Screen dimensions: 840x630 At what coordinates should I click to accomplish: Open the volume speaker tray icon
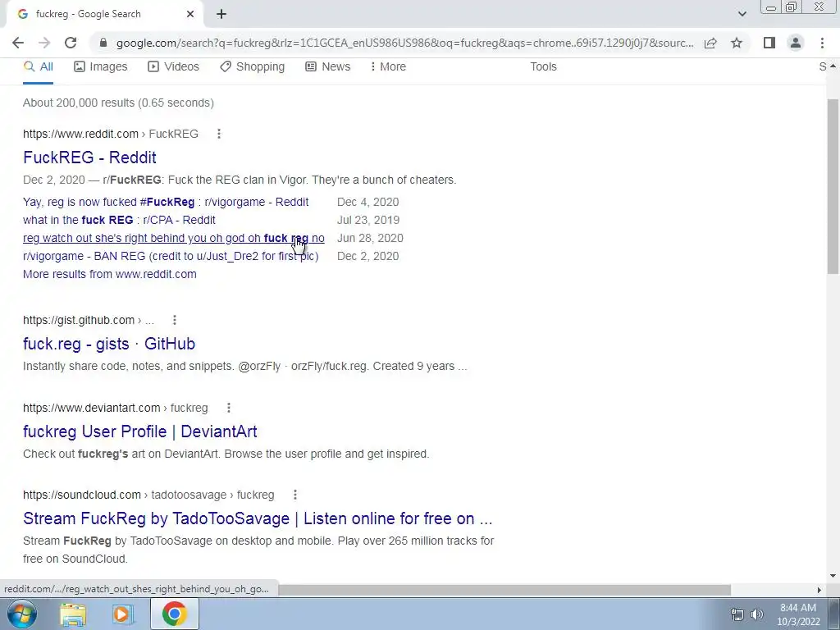click(x=757, y=614)
